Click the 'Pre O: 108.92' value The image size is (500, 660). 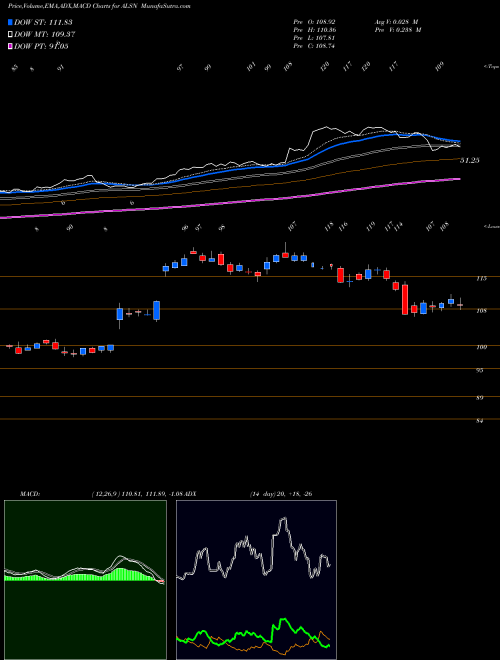pyautogui.click(x=314, y=21)
